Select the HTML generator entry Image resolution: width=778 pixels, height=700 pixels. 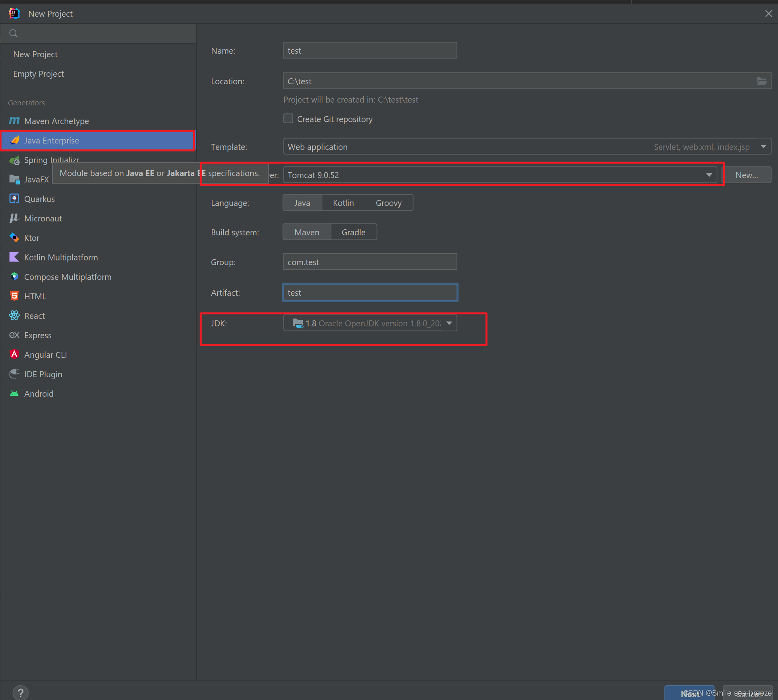99,296
